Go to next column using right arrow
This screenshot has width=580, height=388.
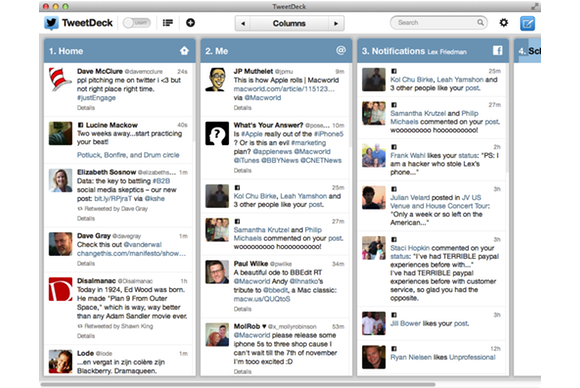tap(336, 23)
